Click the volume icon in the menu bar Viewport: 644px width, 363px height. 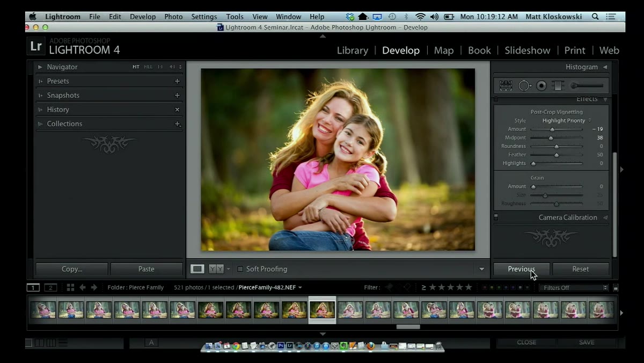434,17
